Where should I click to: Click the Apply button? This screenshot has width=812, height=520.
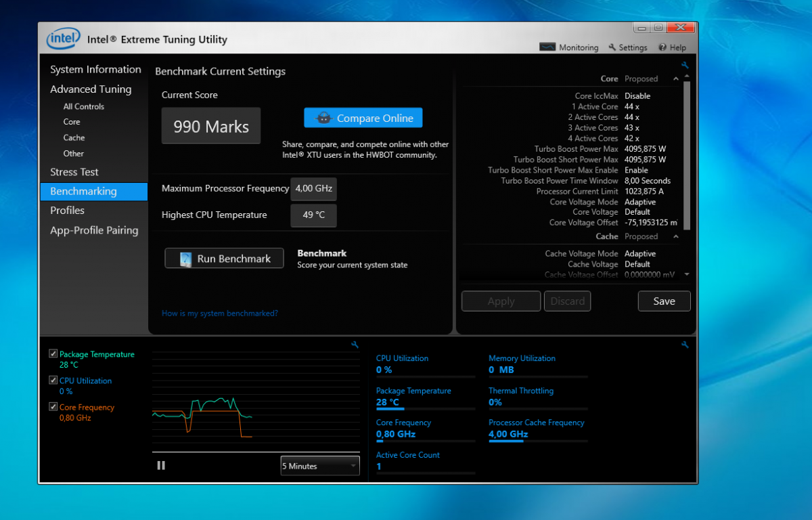[501, 301]
